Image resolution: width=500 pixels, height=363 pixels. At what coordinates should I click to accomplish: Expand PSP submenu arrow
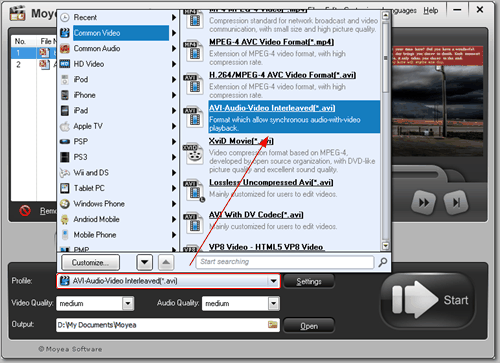tap(174, 142)
